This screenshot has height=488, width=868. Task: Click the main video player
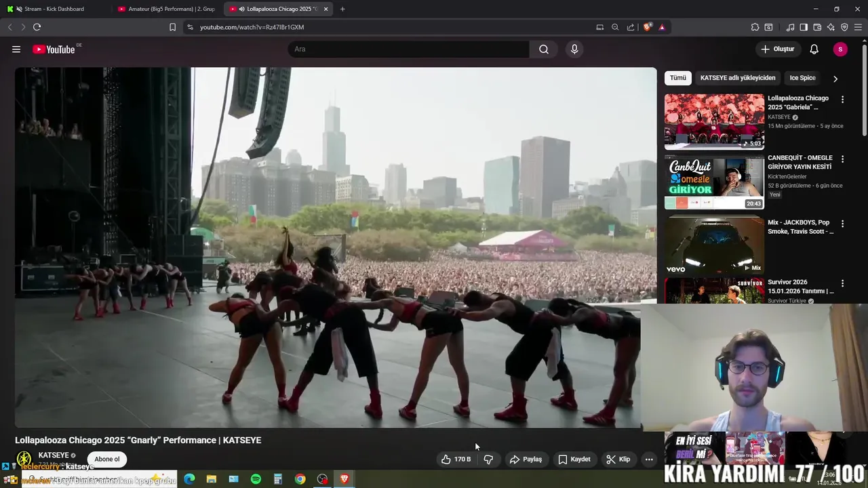[336, 247]
